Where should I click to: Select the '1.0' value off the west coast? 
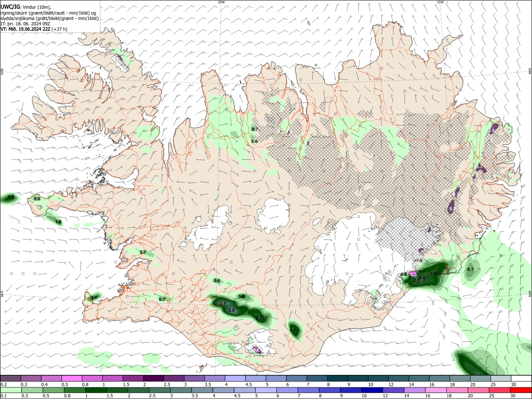(x=58, y=222)
